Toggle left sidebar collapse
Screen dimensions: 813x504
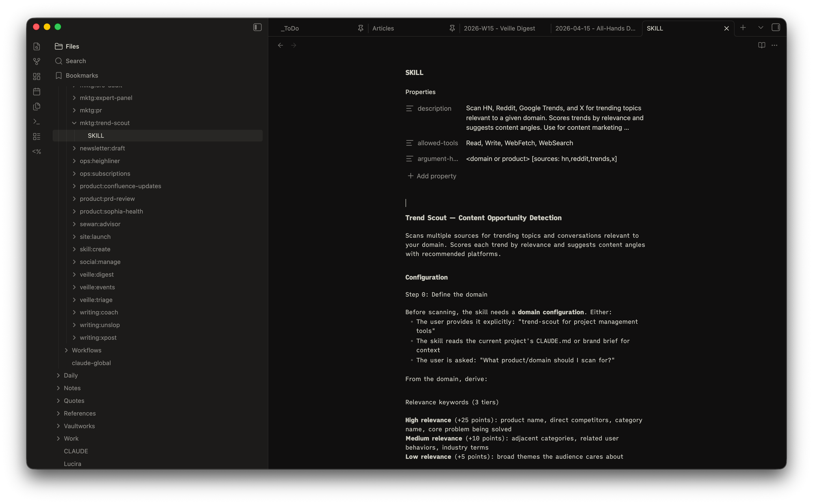click(x=257, y=27)
